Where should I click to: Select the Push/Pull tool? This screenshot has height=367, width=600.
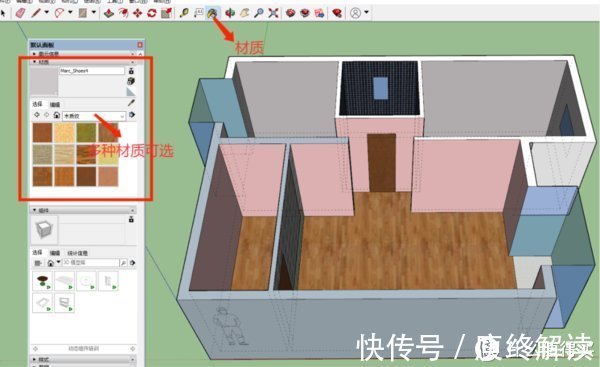point(109,13)
